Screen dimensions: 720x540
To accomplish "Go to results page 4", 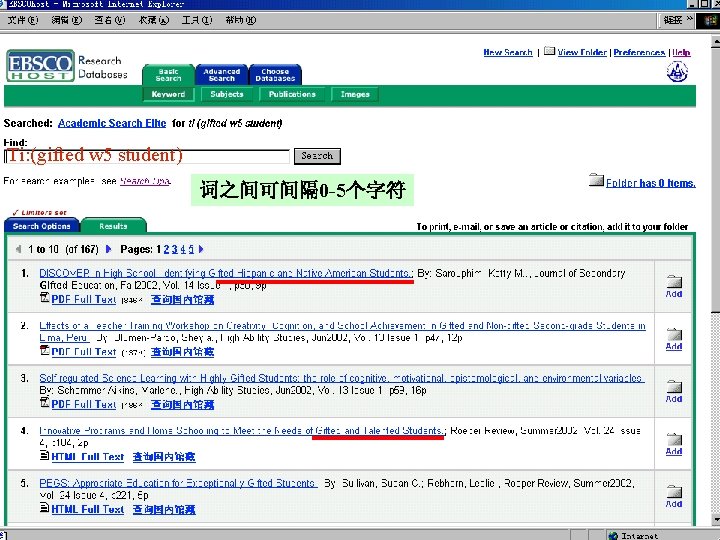I will (183, 249).
